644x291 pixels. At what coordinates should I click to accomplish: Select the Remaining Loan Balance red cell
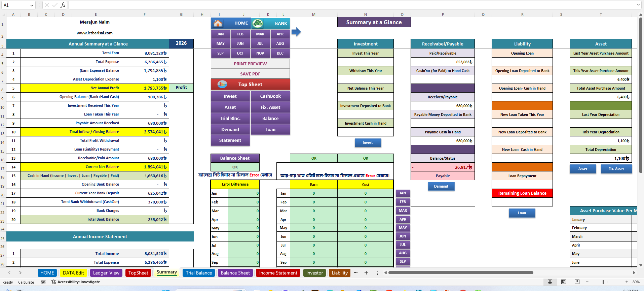point(522,193)
